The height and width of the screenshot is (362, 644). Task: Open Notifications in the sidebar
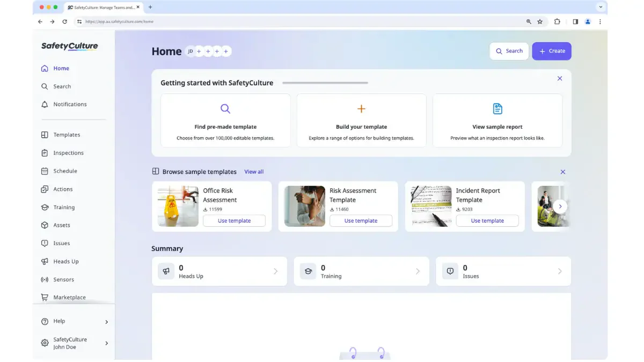[x=64, y=104]
